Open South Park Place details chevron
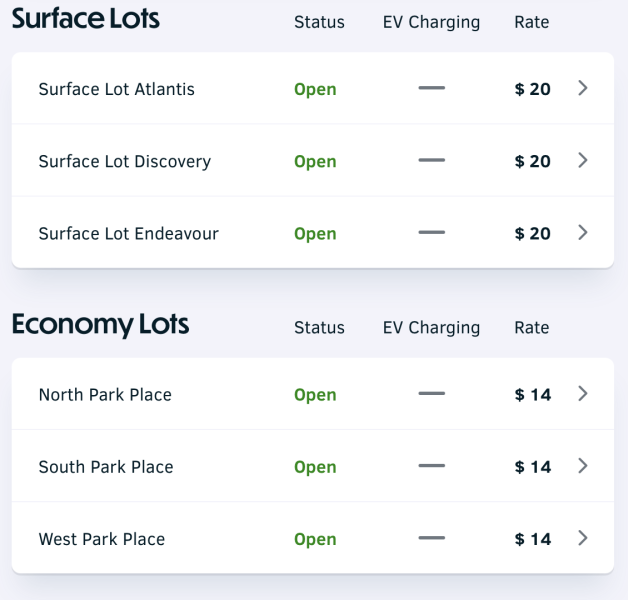 584,466
